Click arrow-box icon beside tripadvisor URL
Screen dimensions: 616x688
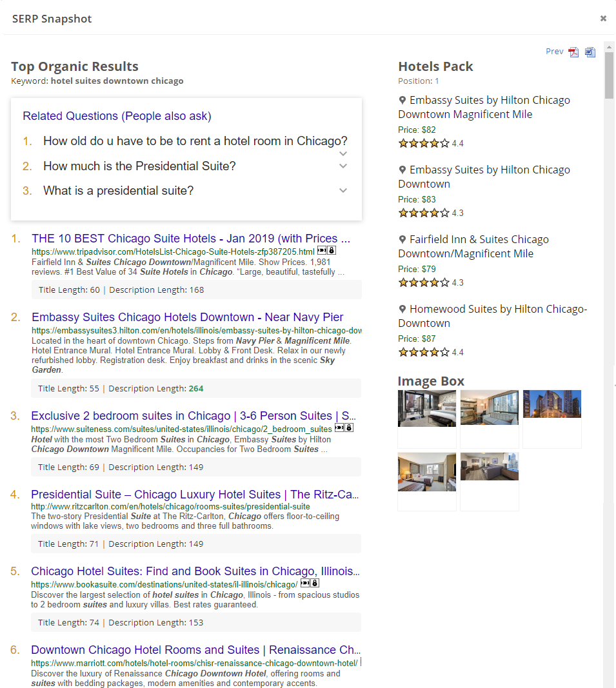[322, 251]
